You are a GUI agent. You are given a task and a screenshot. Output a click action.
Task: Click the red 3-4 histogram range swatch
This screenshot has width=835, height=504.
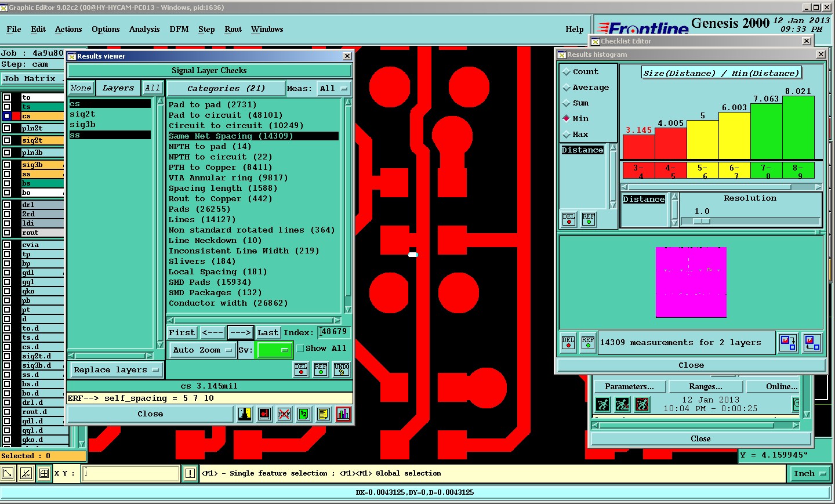(638, 170)
